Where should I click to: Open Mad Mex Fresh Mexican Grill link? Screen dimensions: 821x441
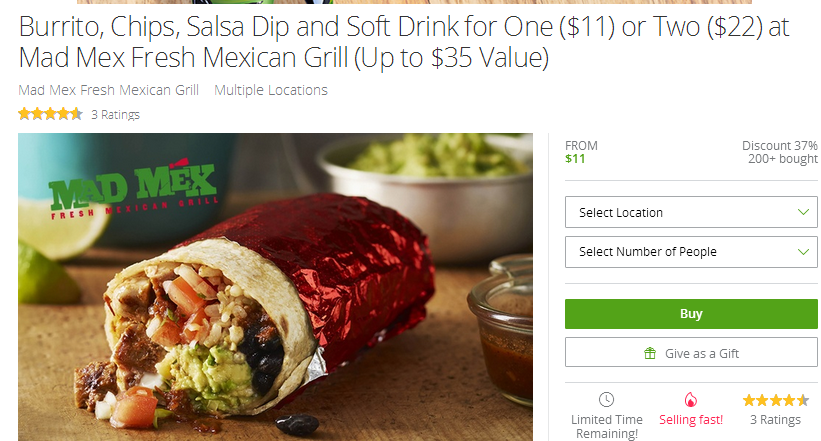click(109, 90)
